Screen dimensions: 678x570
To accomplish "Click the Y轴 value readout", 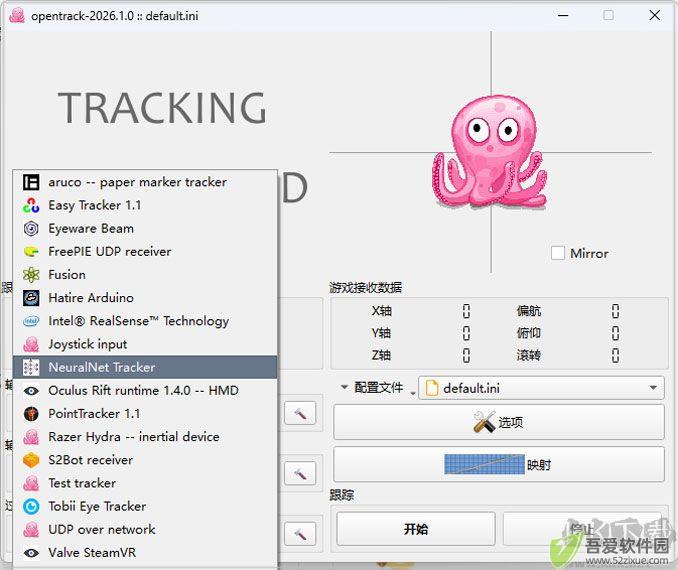I will [466, 333].
